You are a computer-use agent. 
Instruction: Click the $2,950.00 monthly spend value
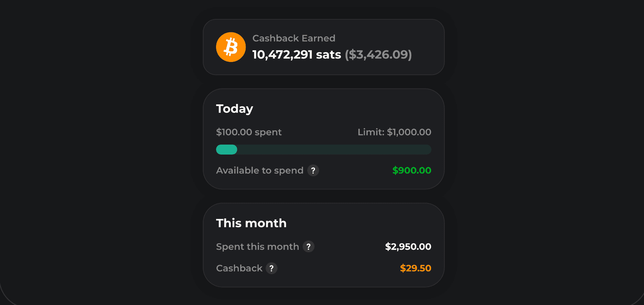click(408, 246)
